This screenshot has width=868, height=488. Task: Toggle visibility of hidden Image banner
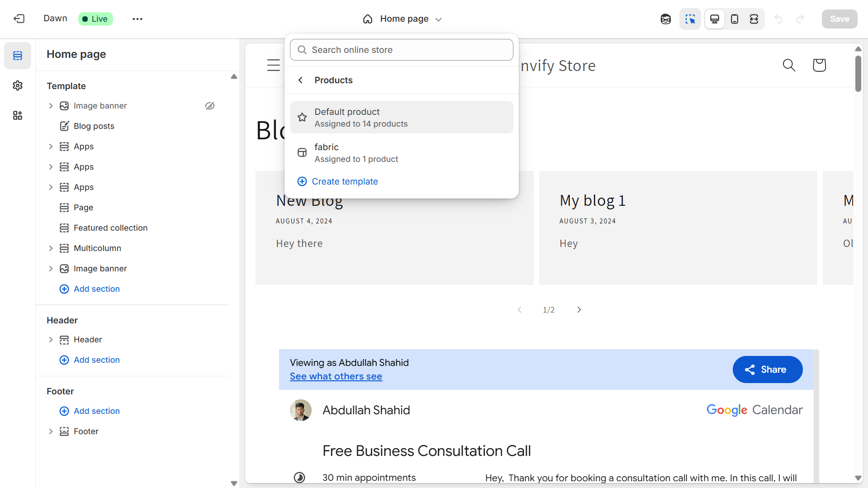pos(210,106)
